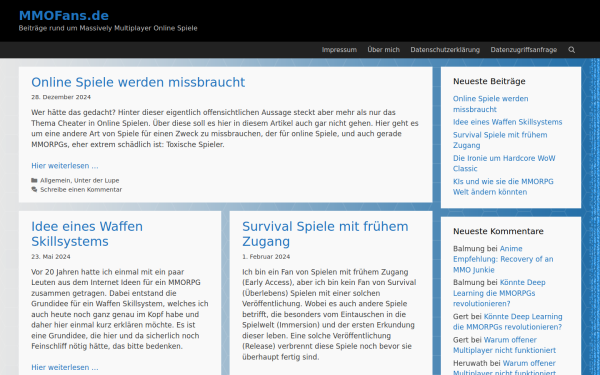
Task: Open the Über mich page
Action: tap(383, 50)
